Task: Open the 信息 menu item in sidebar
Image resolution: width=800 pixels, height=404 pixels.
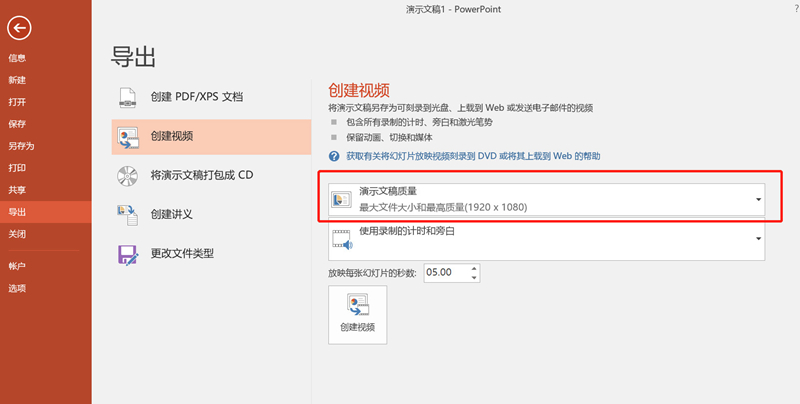Action: (18, 58)
